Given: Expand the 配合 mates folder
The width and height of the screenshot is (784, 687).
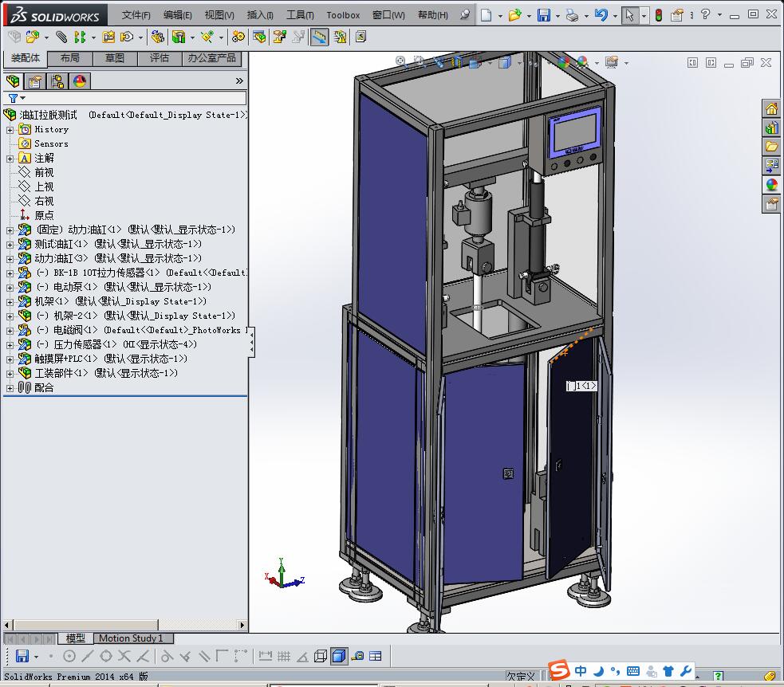Looking at the screenshot, I should [10, 388].
